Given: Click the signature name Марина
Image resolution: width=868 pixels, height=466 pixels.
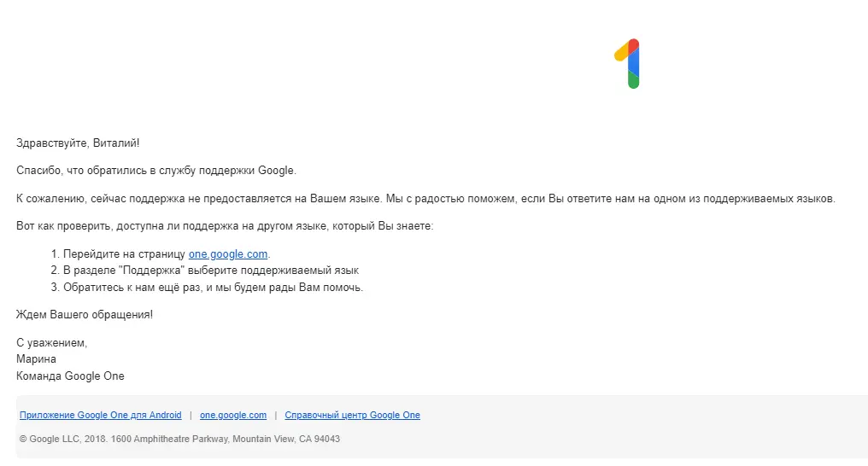Looking at the screenshot, I should coord(36,358).
